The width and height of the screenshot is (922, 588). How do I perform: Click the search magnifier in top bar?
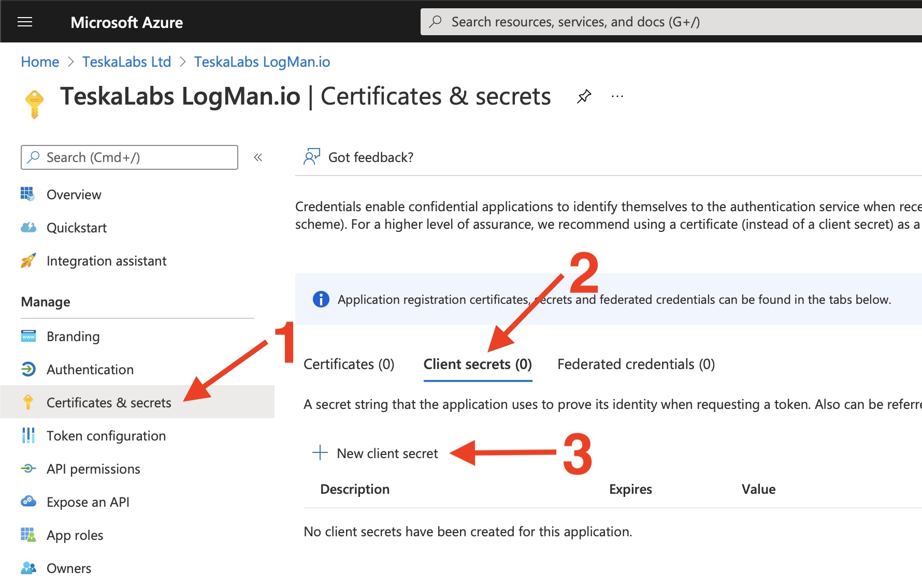(x=436, y=22)
